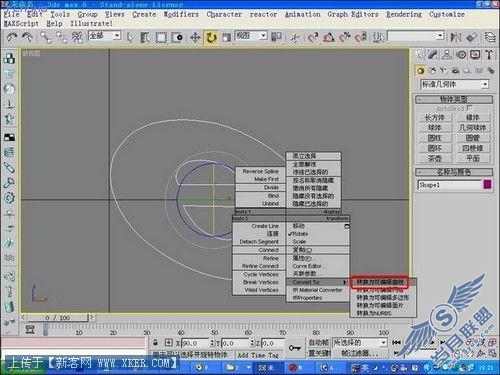The height and width of the screenshot is (375, 500).
Task: Click the Shape1 object name field
Action: tap(449, 185)
